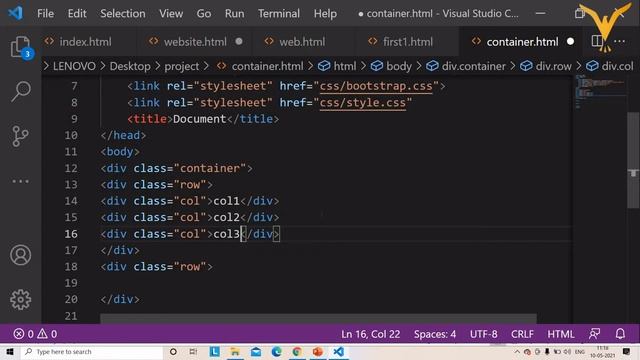Image resolution: width=640 pixels, height=360 pixels.
Task: Open the Go menu
Action: 204,13
